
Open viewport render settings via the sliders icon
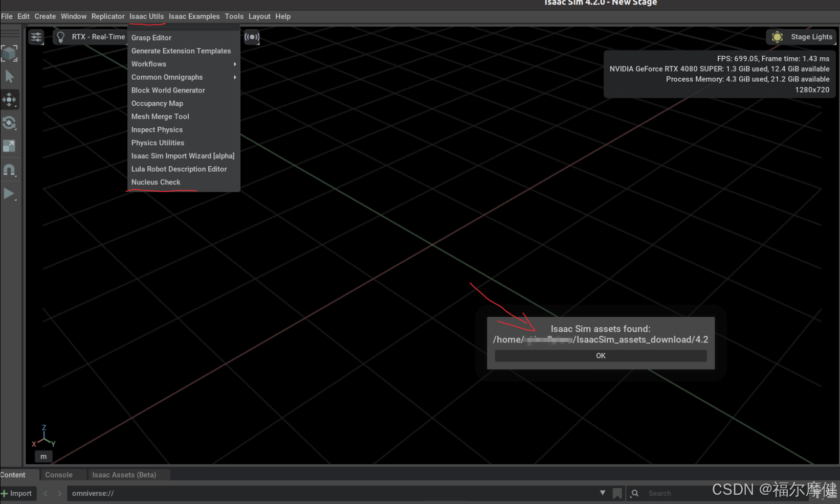[36, 37]
